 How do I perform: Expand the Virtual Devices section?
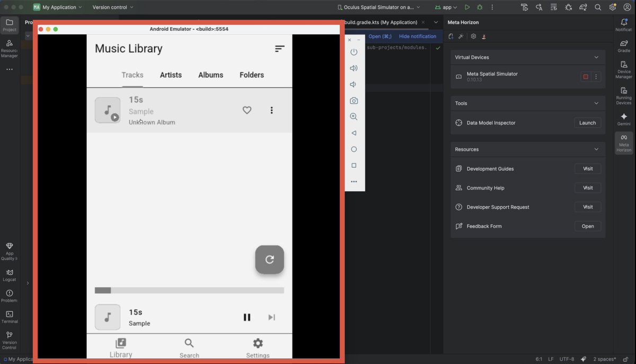click(x=596, y=57)
